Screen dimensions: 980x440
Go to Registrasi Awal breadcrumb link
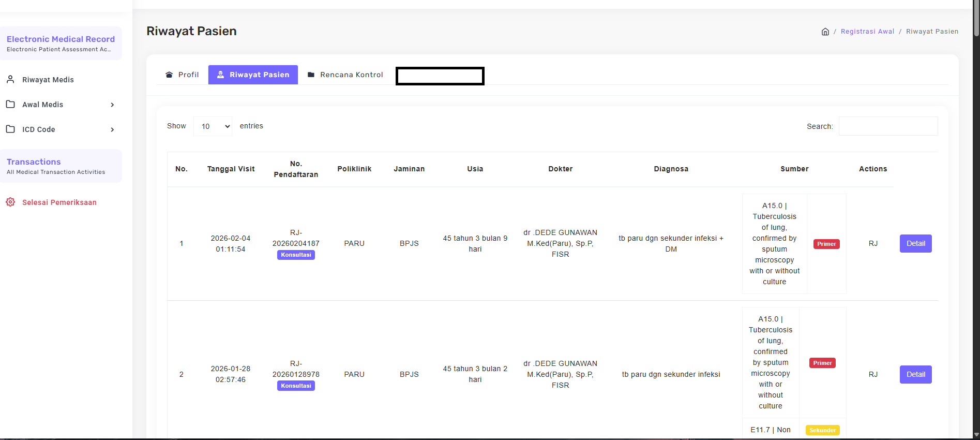867,32
